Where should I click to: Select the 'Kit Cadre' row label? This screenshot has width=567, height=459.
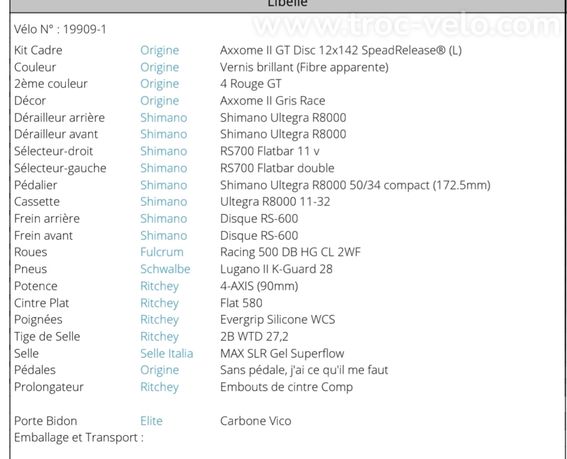point(38,50)
